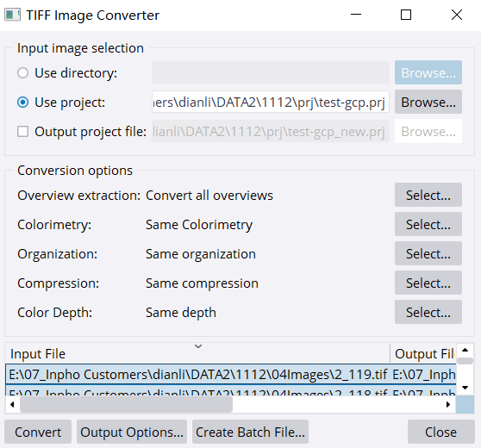Click the horizontal scroll right arrow
Image resolution: width=481 pixels, height=448 pixels.
(448, 404)
